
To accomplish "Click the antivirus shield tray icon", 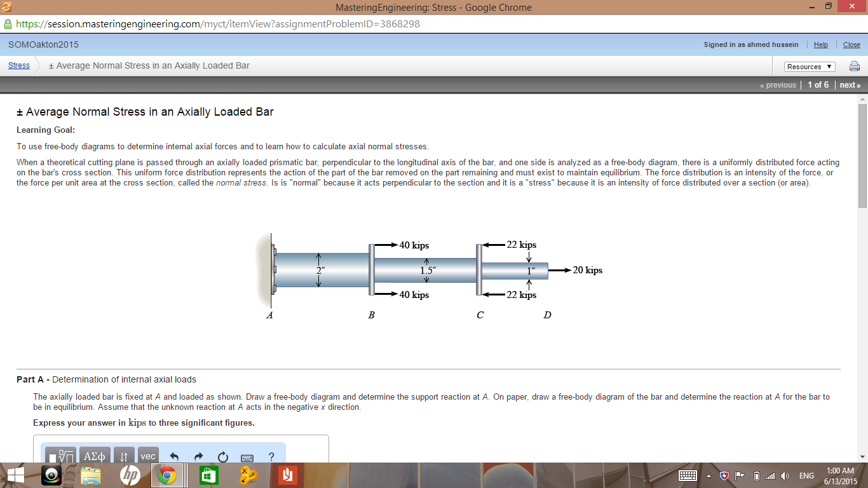I will pos(724,476).
